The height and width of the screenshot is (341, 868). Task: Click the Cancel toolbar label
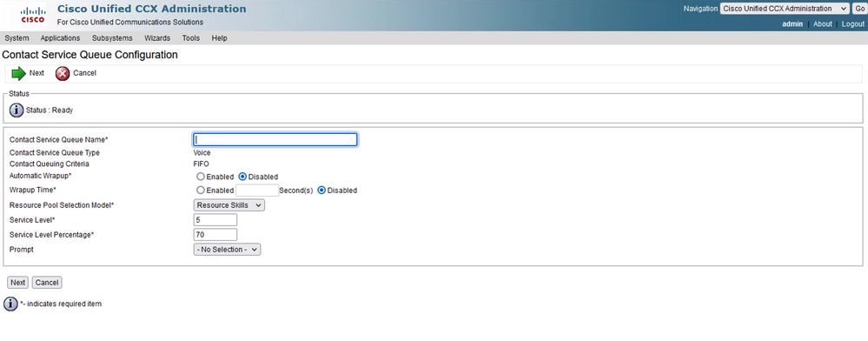coord(84,73)
